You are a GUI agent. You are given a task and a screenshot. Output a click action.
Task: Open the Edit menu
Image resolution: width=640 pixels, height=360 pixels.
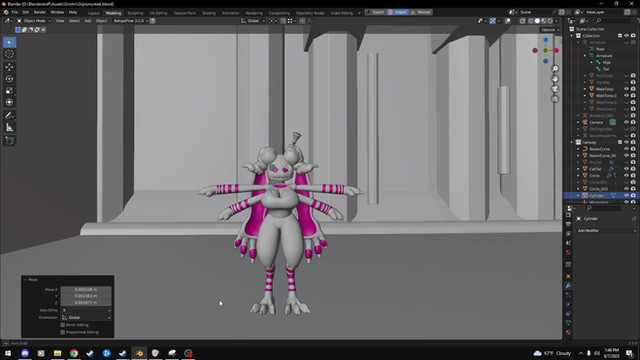(x=26, y=12)
